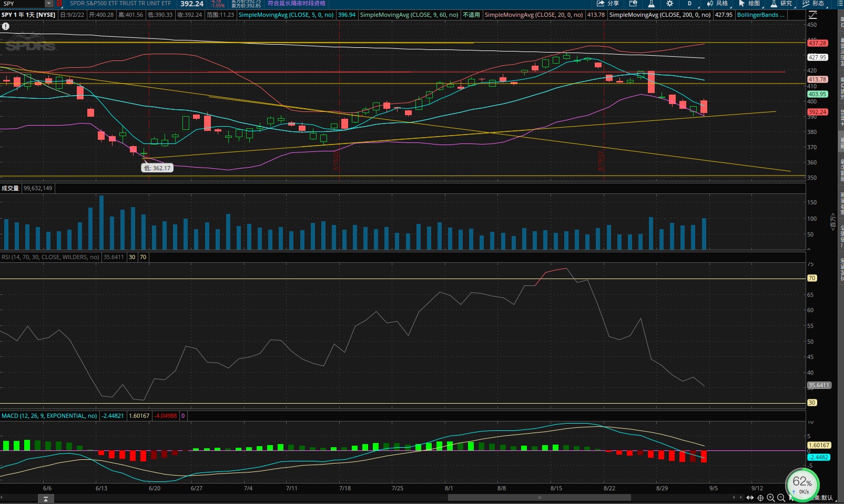Open the news/alerts panel icon in toolbar

633,3
